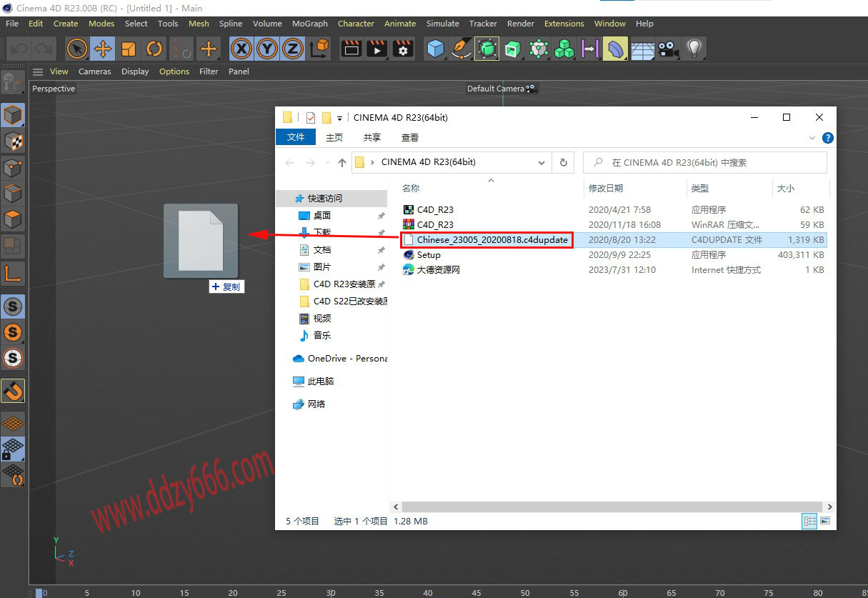868x598 pixels.
Task: Click the Bend deformer icon
Action: coord(615,49)
